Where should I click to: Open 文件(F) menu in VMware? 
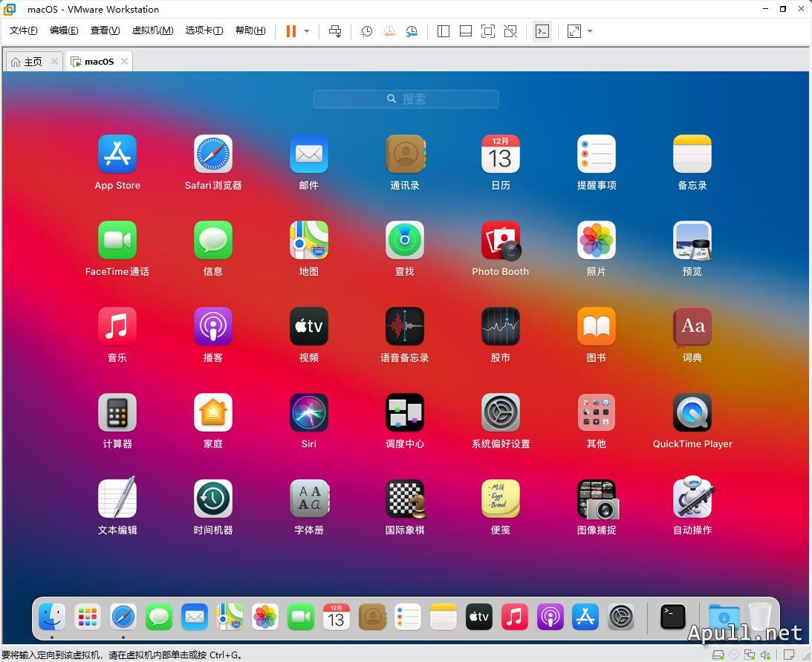[23, 30]
